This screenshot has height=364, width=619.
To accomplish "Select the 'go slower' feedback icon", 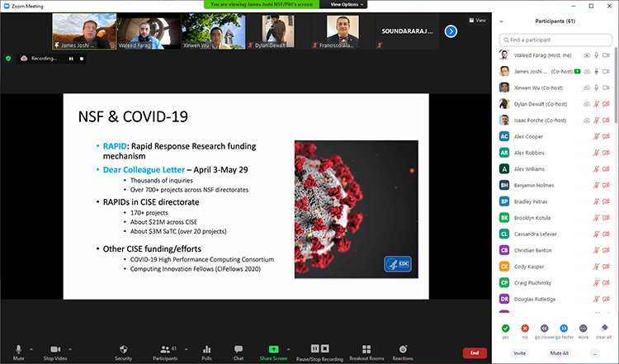I will point(545,328).
